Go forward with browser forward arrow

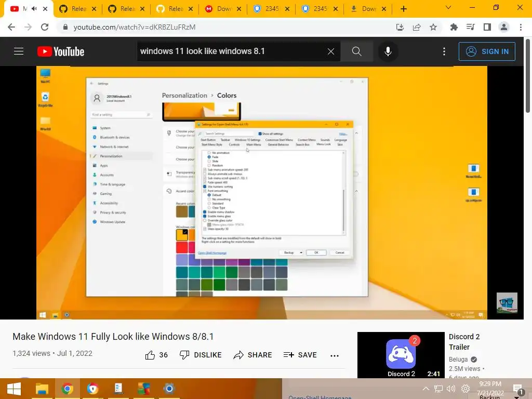coord(28,27)
